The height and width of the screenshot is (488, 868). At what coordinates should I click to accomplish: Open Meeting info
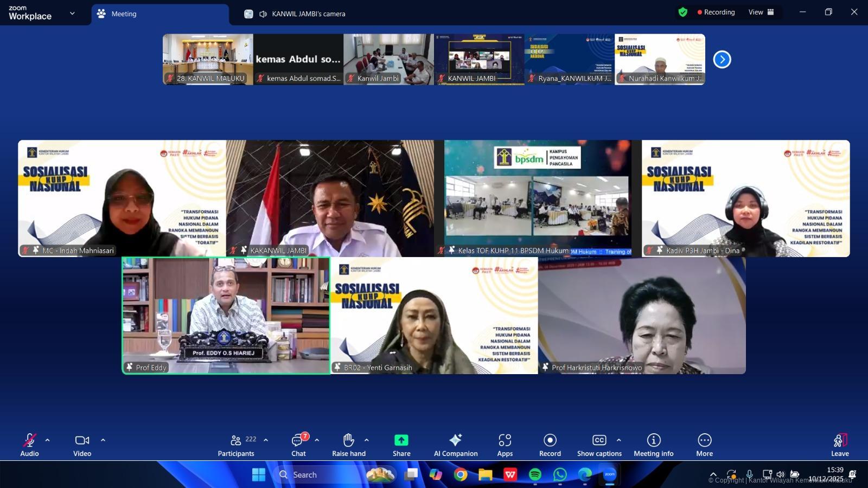(653, 445)
